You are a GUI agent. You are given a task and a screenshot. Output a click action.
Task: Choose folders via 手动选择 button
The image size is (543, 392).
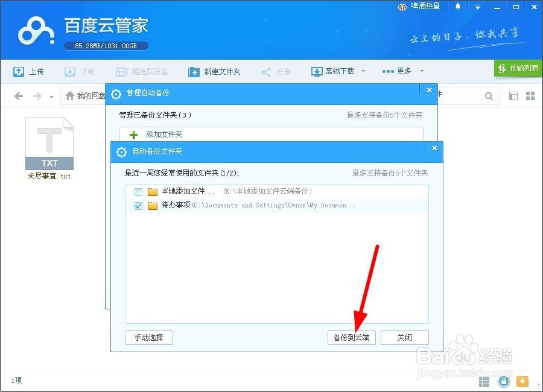coord(148,338)
